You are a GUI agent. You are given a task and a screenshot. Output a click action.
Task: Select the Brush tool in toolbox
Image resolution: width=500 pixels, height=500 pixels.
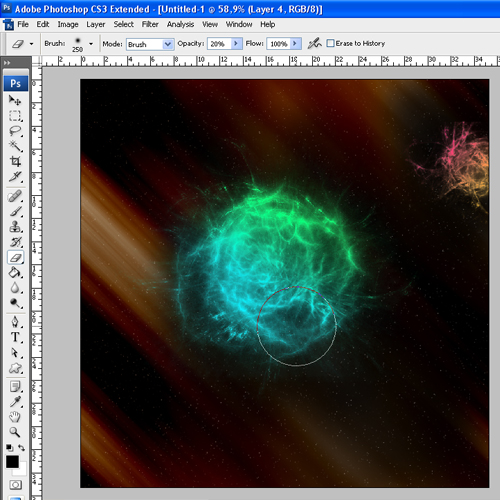15,211
